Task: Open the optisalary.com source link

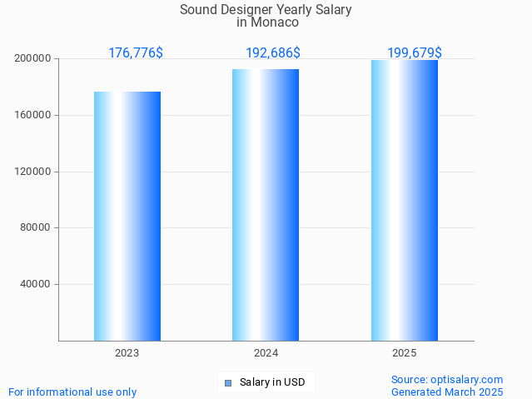Action: (447, 379)
